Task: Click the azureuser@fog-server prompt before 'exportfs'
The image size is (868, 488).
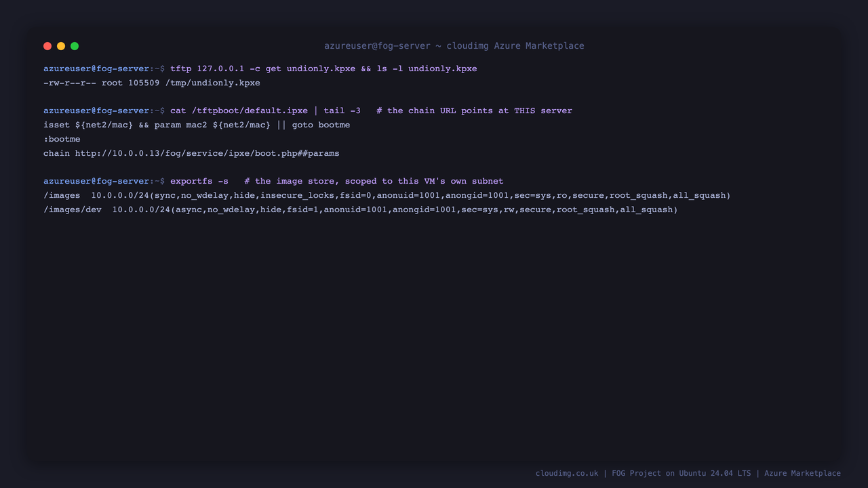Action: click(x=104, y=181)
